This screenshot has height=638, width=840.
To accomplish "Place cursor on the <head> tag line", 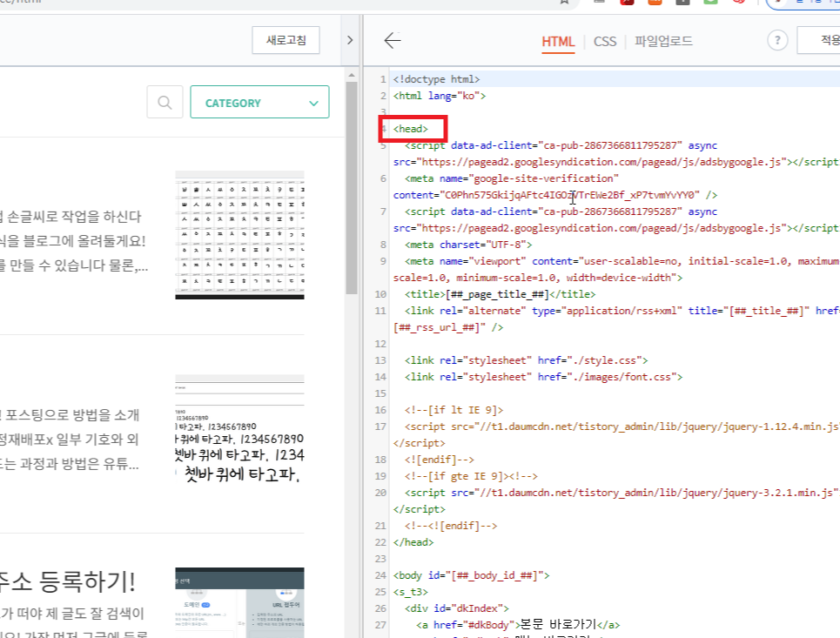I will tap(410, 129).
